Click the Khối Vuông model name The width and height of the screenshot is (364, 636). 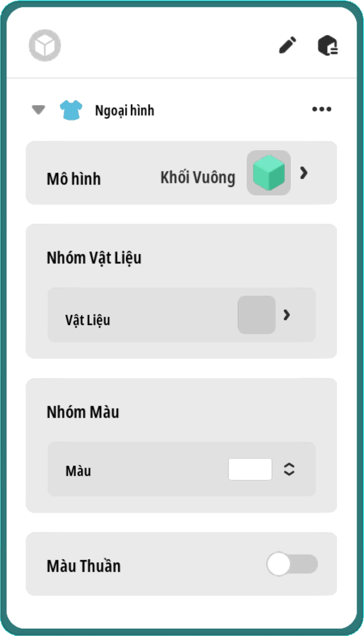pos(197,177)
